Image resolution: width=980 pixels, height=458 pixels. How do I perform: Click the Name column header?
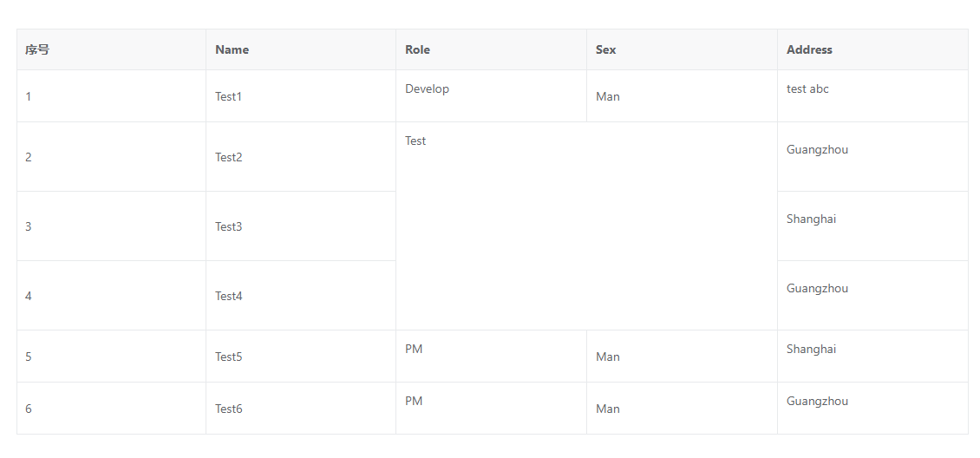[232, 49]
